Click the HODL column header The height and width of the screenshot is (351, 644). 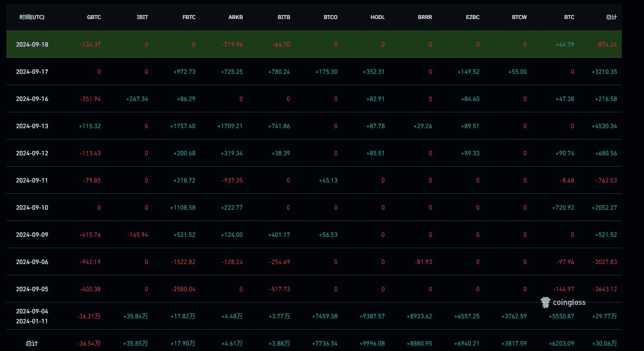click(x=378, y=17)
